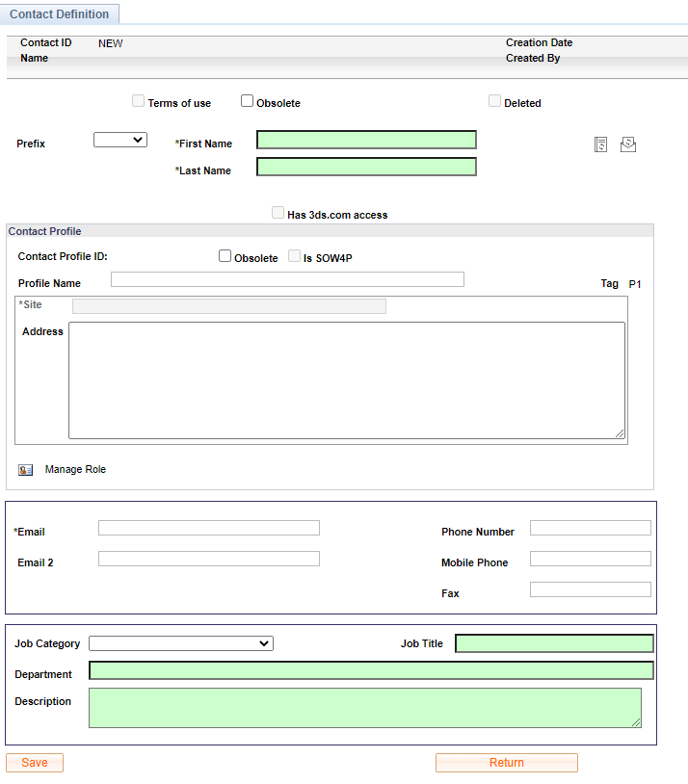Image resolution: width=688 pixels, height=784 pixels.
Task: Focus the Email 2 input field
Action: [x=209, y=559]
